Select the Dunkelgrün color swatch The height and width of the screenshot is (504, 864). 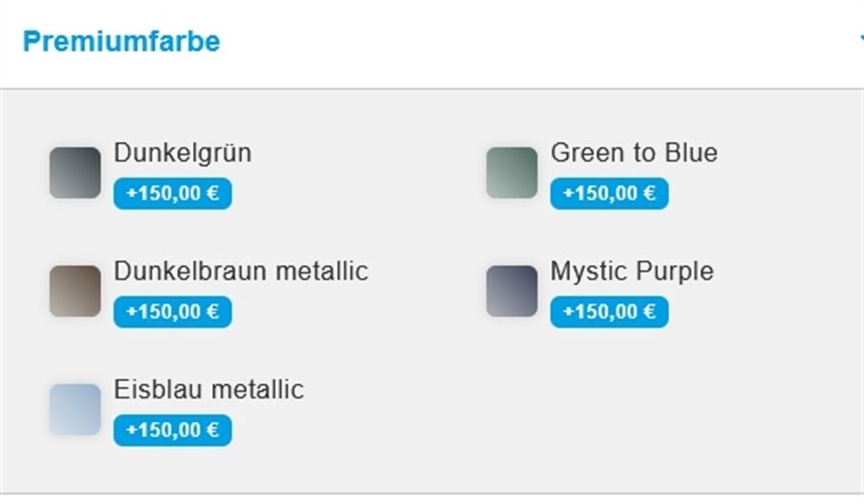[x=75, y=173]
